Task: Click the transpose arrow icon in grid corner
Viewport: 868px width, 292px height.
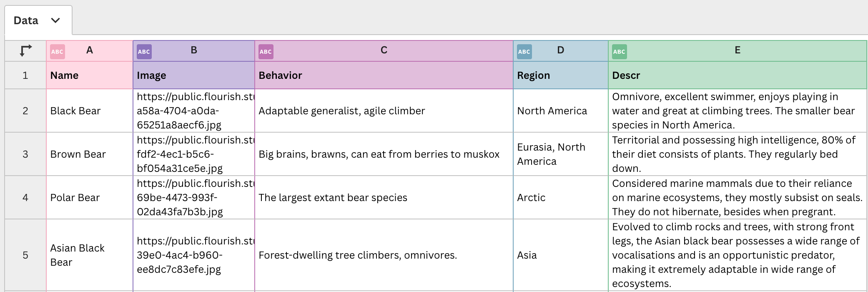Action: pyautogui.click(x=25, y=51)
